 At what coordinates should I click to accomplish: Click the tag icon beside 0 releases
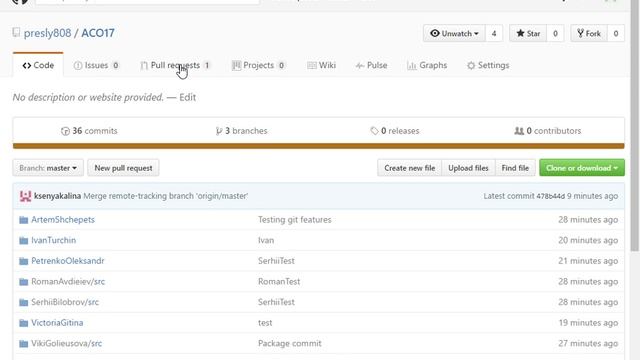click(374, 131)
